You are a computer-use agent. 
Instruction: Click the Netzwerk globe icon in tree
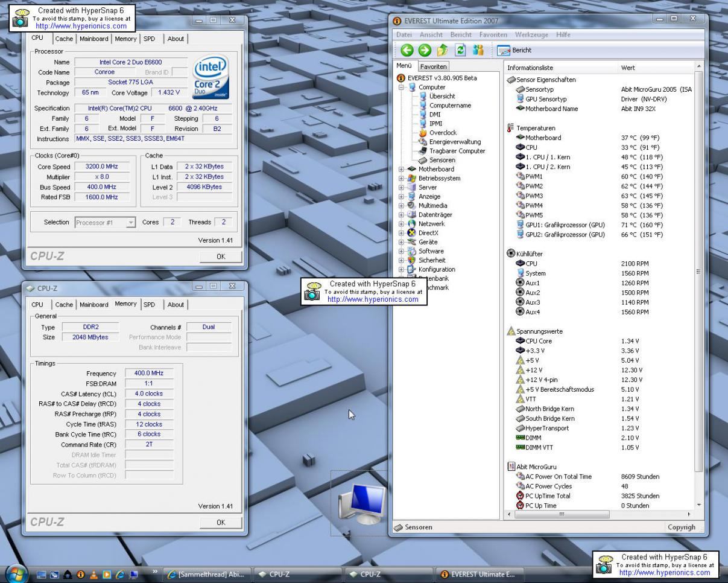pyautogui.click(x=412, y=224)
